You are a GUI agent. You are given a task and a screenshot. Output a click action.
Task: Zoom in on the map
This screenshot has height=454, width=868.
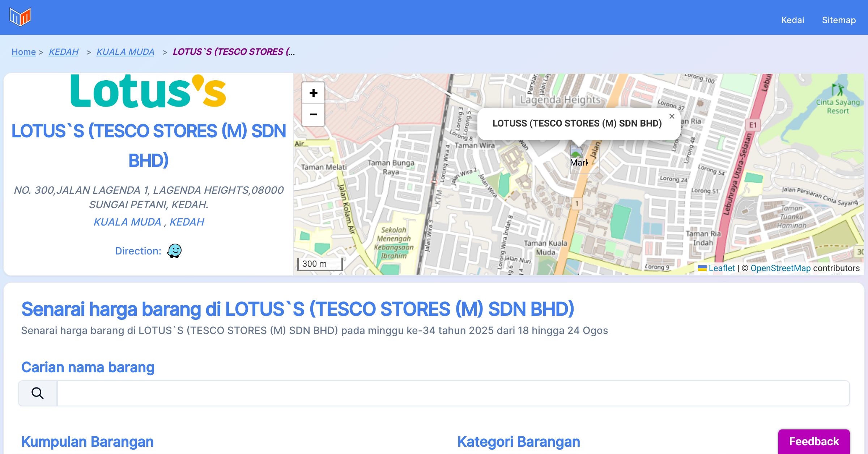click(x=313, y=93)
